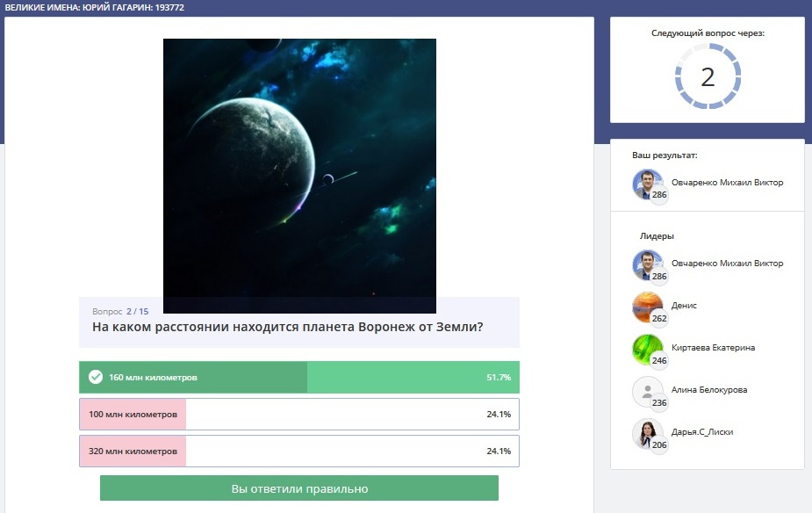Open the leader name "Дарья.С_Лиски"
Viewport: 812px width, 513px height.
702,432
